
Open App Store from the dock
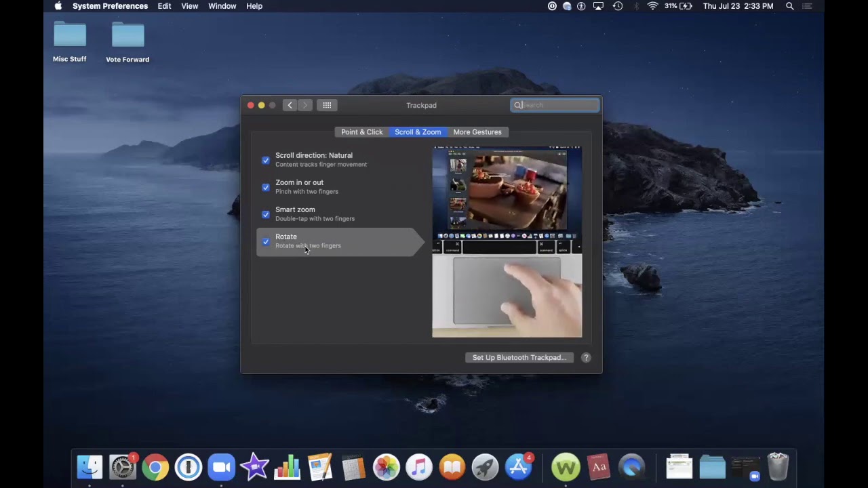(x=518, y=467)
